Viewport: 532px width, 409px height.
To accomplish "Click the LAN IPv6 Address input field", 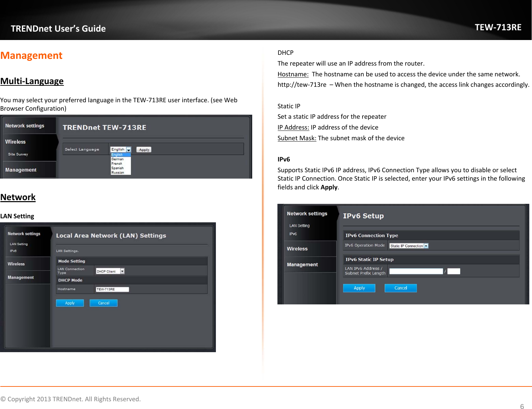I will tap(416, 271).
